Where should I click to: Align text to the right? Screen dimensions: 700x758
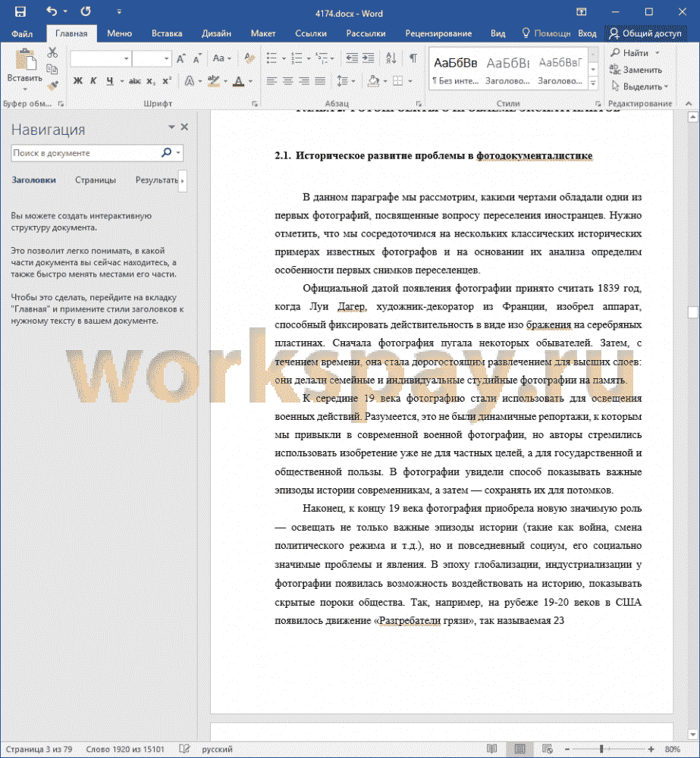(x=304, y=81)
